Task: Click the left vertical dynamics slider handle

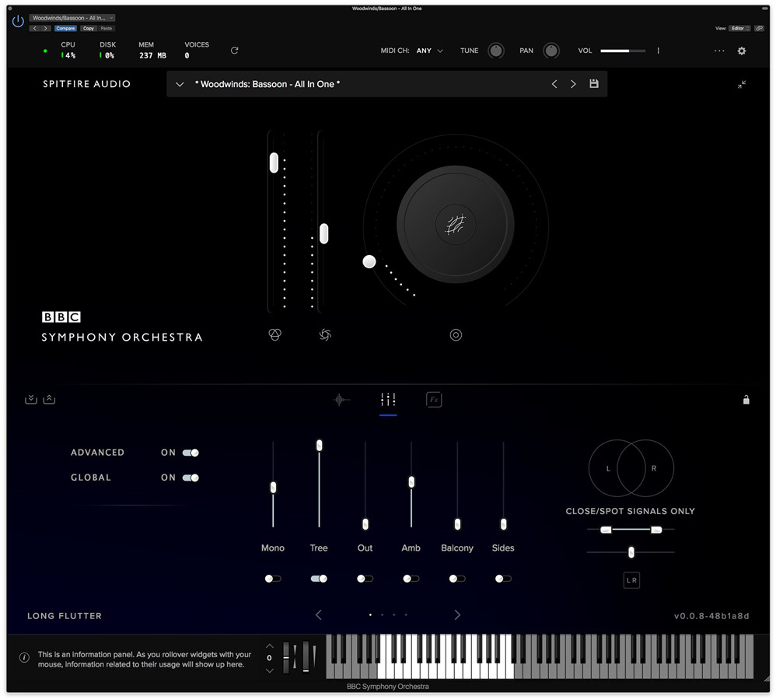Action: (x=274, y=163)
